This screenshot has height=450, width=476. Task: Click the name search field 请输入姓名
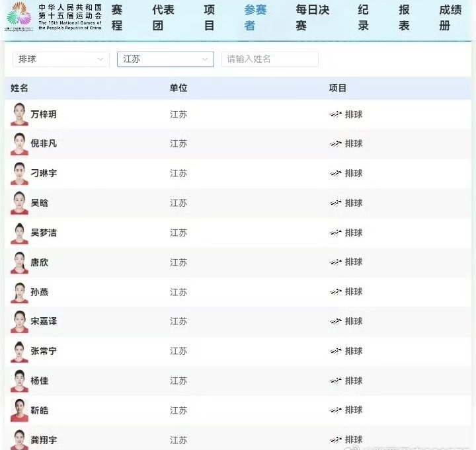click(x=270, y=59)
